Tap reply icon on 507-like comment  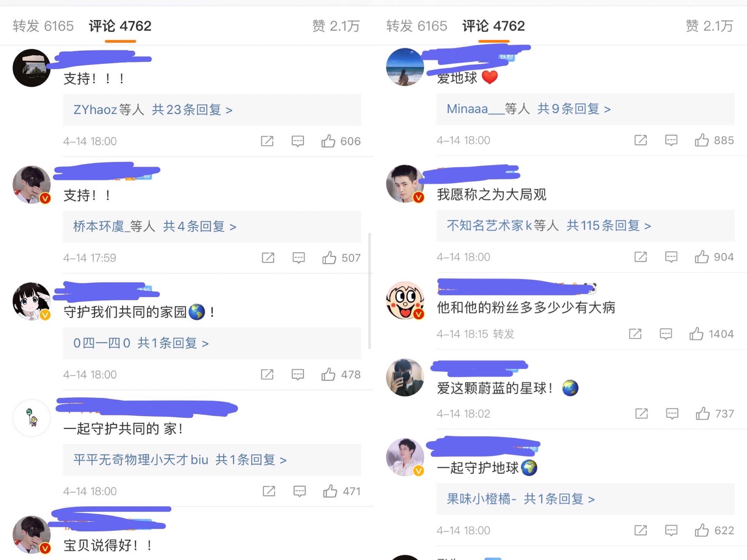(298, 258)
